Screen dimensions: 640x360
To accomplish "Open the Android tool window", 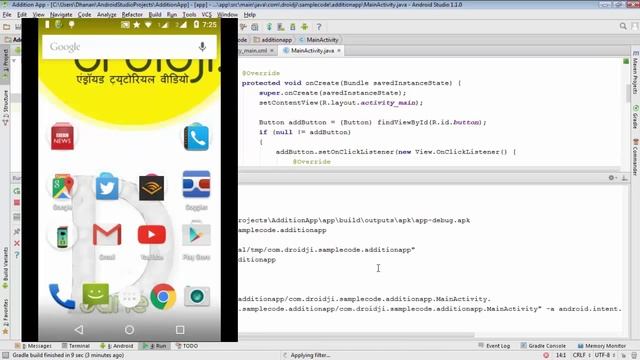I will click(x=117, y=346).
